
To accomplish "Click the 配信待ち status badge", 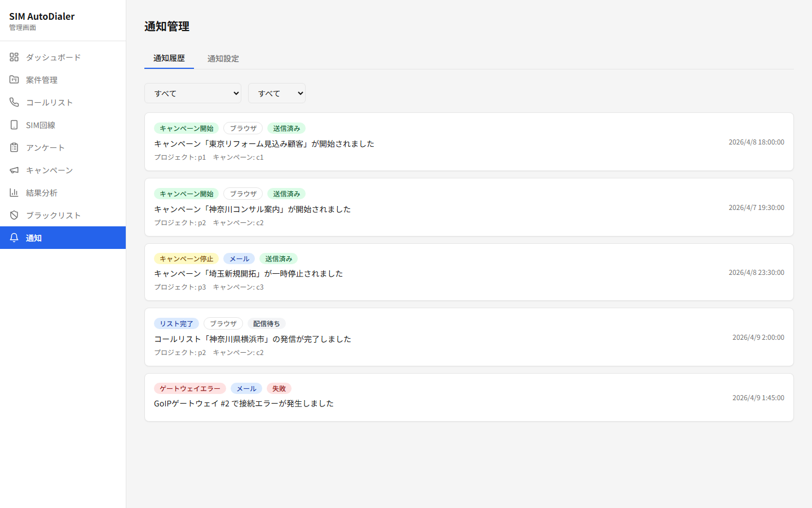I will point(267,323).
